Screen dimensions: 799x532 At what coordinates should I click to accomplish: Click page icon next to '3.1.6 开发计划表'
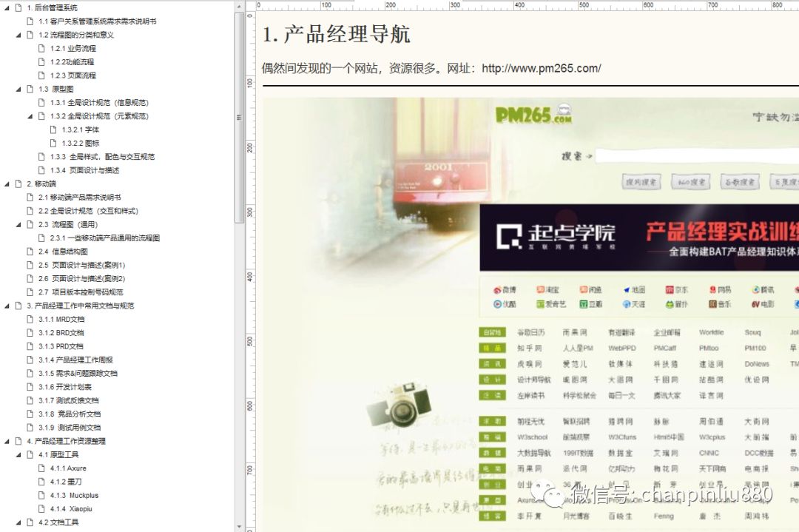click(30, 387)
